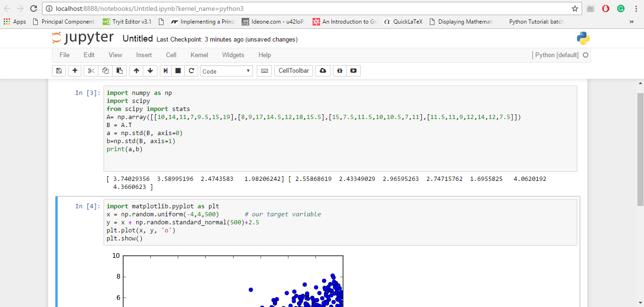The image size is (644, 307).
Task: Click the page vertical scrollbar thumb
Action: (640, 149)
